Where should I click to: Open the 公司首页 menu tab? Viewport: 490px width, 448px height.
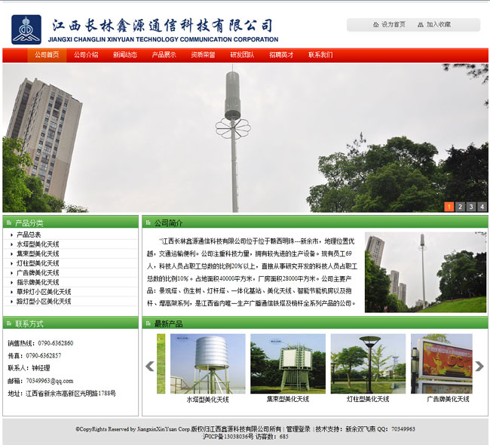(x=46, y=55)
